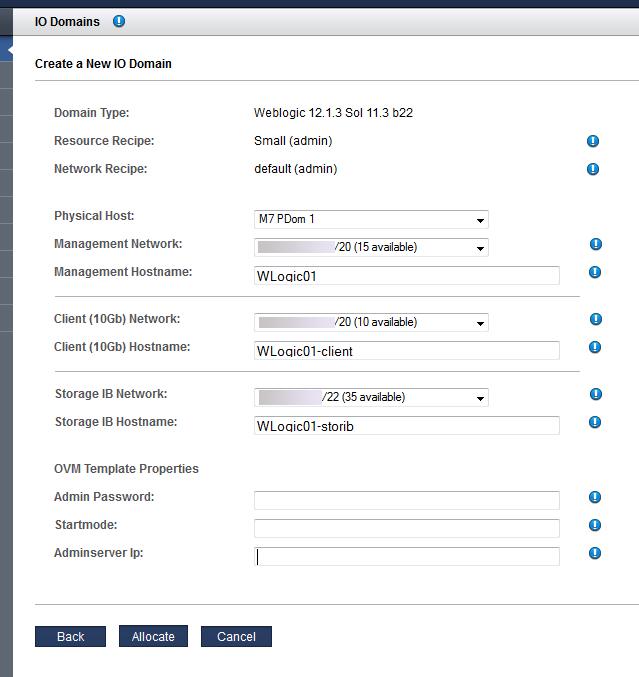The image size is (639, 677).
Task: Show info for Client (10Gb) Network
Action: point(595,319)
